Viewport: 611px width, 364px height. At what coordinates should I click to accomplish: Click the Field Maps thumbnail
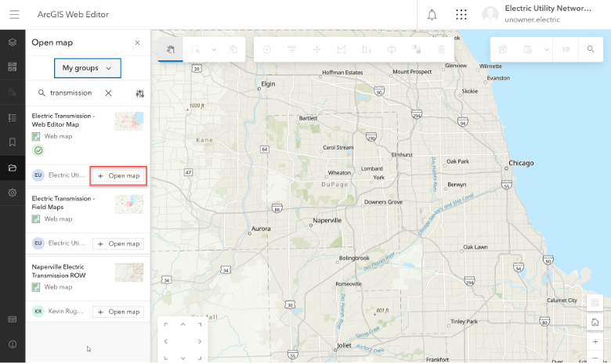coord(129,204)
